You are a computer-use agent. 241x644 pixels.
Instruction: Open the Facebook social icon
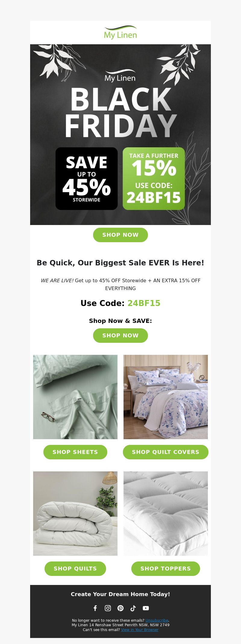click(95, 608)
